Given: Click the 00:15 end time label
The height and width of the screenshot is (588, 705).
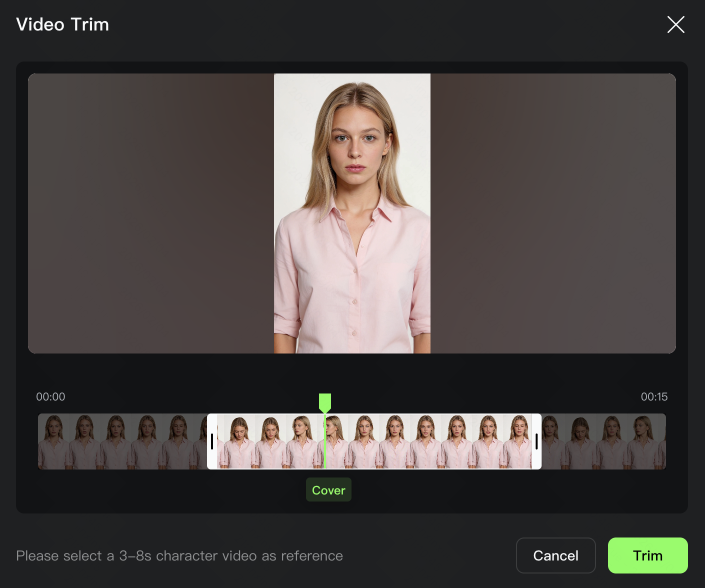Looking at the screenshot, I should 654,397.
